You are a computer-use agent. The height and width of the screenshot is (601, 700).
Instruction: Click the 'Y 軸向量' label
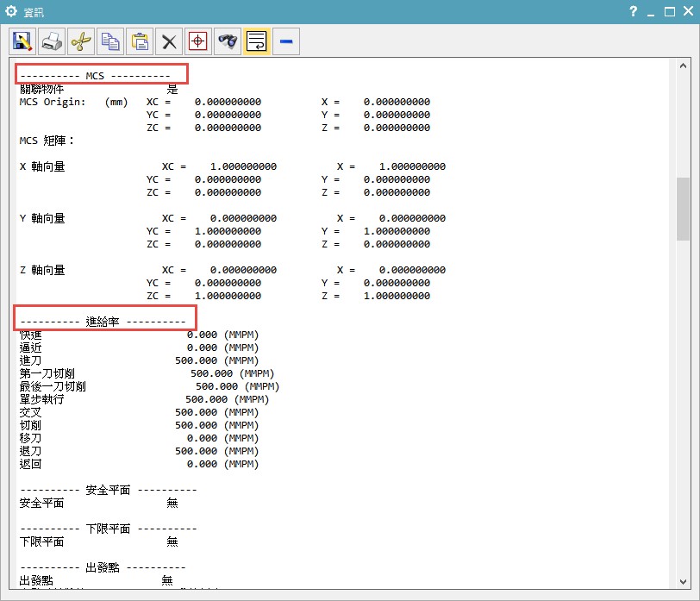click(42, 218)
